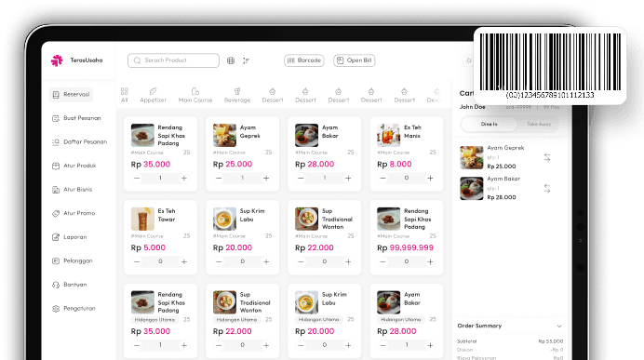The height and width of the screenshot is (360, 644).
Task: Open Atur Bisnis in sidebar
Action: coord(72,190)
